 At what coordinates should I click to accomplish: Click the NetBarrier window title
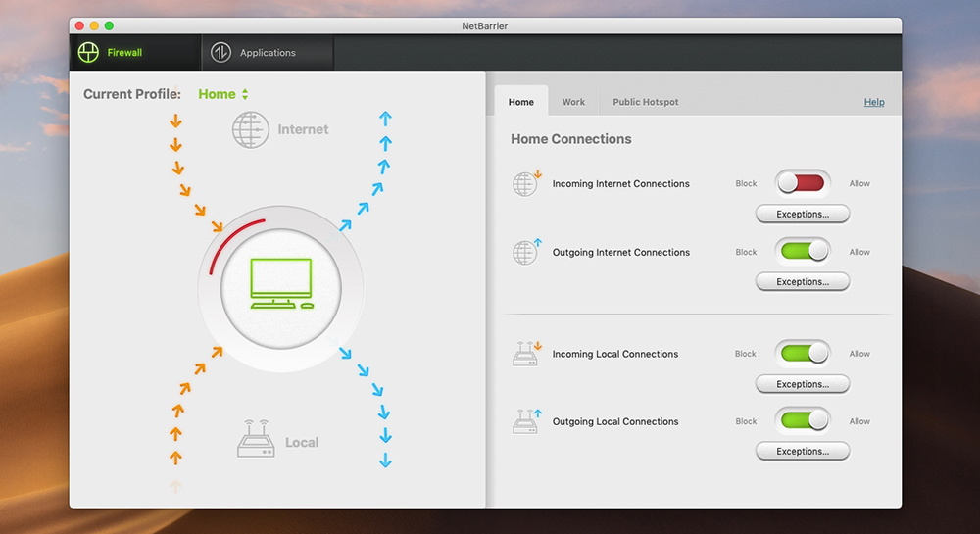(x=484, y=25)
